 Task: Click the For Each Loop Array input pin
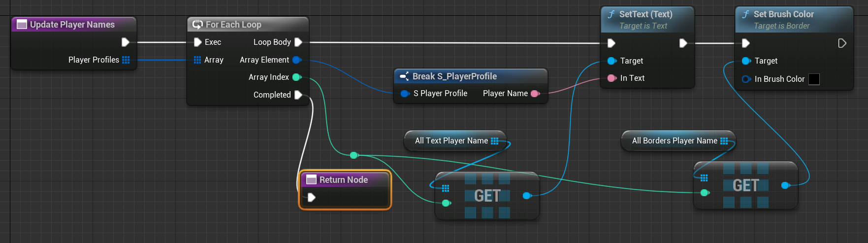(197, 60)
